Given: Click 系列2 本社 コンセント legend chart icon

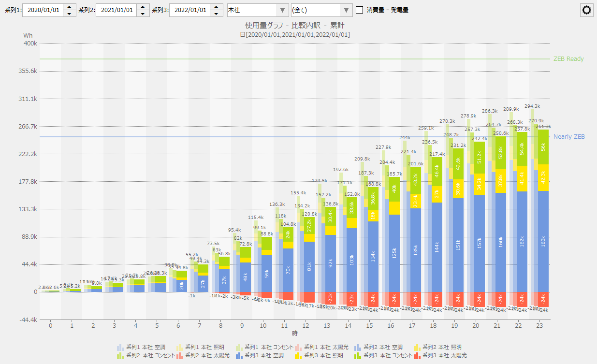Looking at the screenshot, I should (120, 356).
